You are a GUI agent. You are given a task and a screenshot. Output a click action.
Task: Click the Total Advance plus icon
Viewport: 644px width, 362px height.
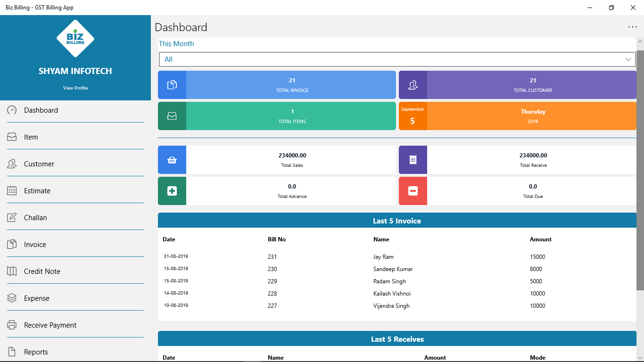172,191
